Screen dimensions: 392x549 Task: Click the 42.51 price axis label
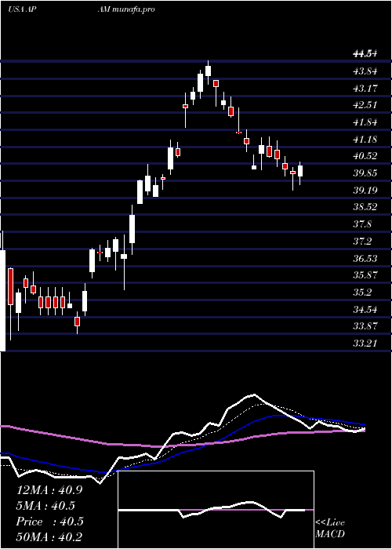coord(365,105)
